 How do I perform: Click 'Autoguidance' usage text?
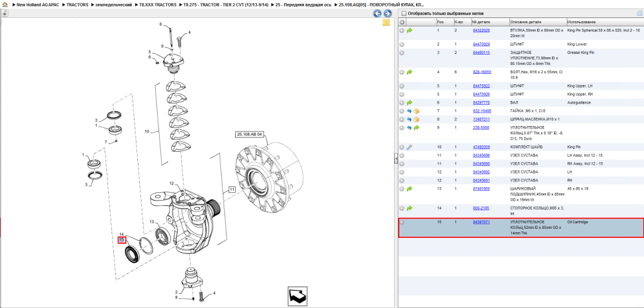click(580, 102)
